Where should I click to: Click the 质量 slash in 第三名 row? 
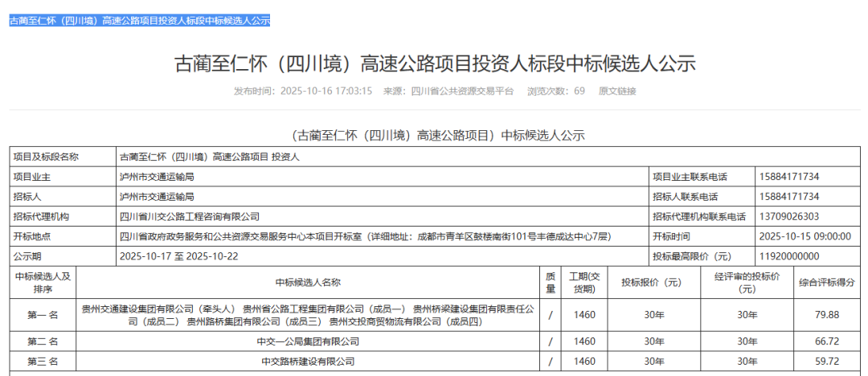[551, 362]
